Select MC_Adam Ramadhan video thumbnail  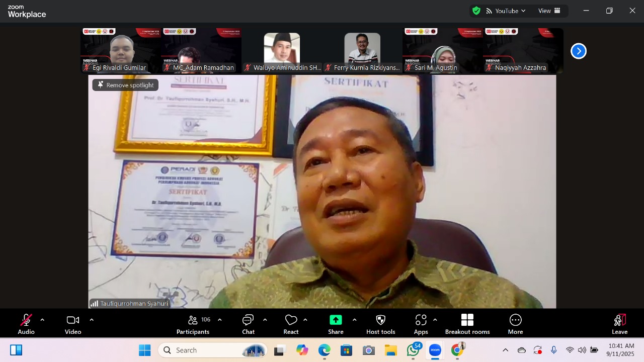201,50
